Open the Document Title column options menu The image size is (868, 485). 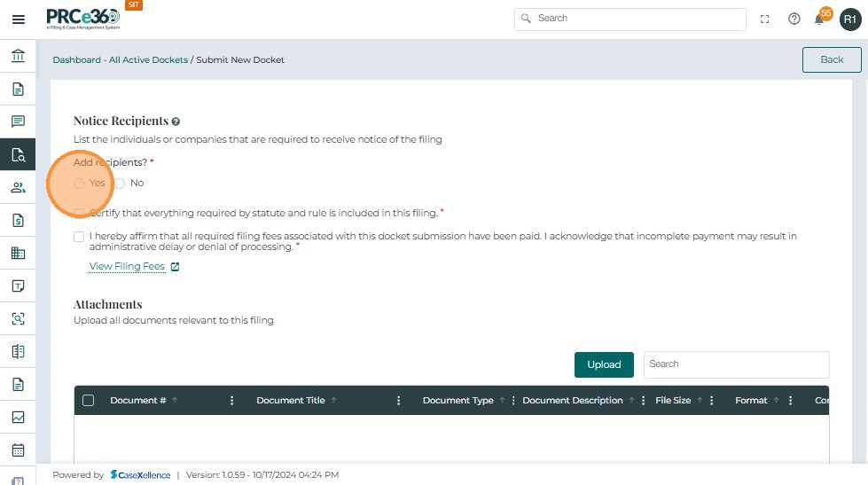click(399, 401)
